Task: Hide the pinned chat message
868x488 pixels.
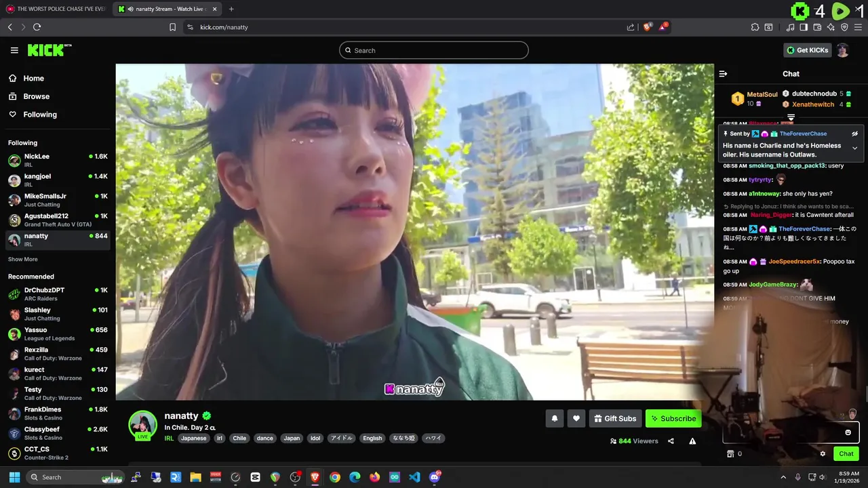Action: [x=854, y=134]
